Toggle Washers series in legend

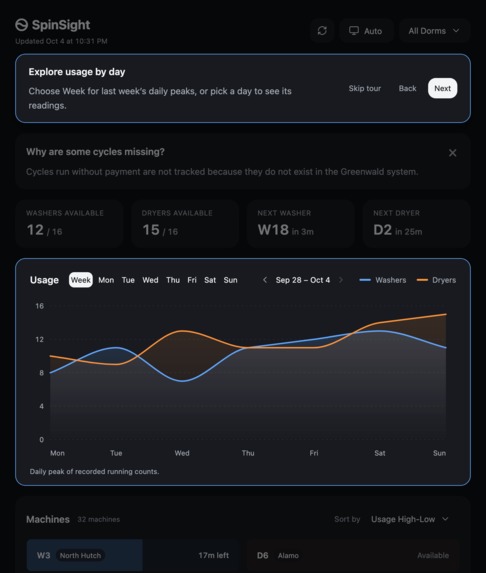tap(383, 280)
